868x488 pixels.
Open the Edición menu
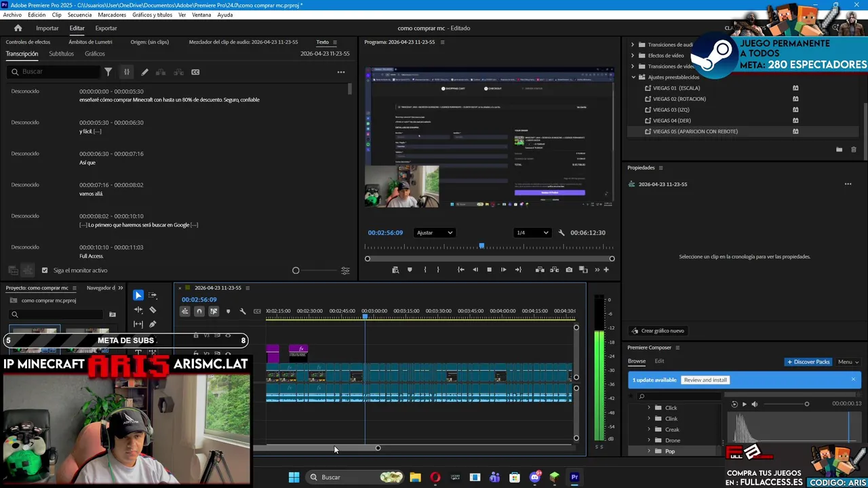(x=37, y=15)
